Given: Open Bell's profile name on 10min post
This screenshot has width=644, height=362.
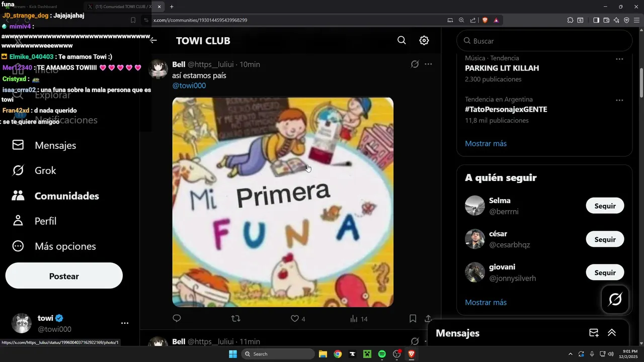Looking at the screenshot, I should coord(179,64).
